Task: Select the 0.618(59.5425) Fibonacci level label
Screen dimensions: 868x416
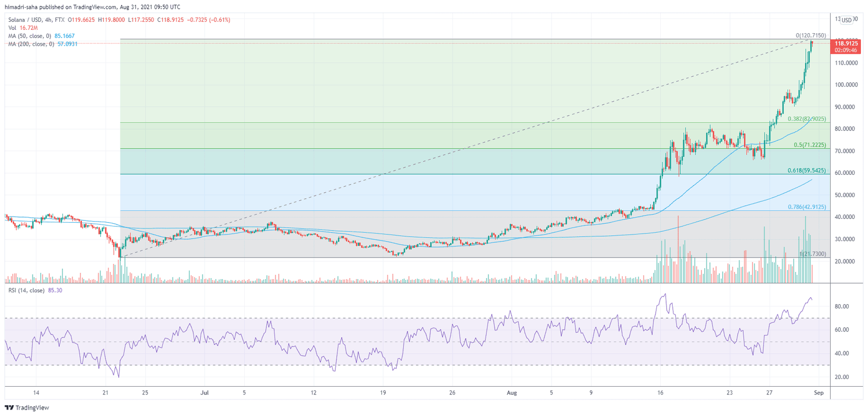Action: (806, 171)
